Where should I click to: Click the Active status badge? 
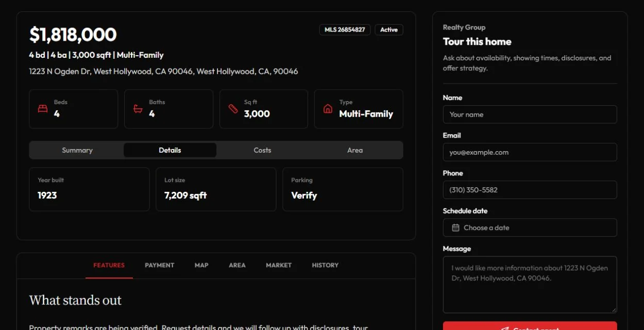pyautogui.click(x=389, y=30)
